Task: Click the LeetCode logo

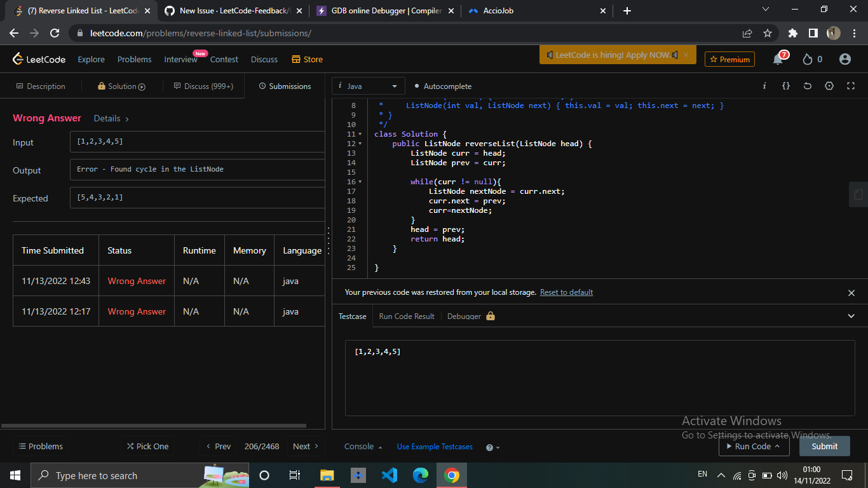Action: pyautogui.click(x=39, y=59)
